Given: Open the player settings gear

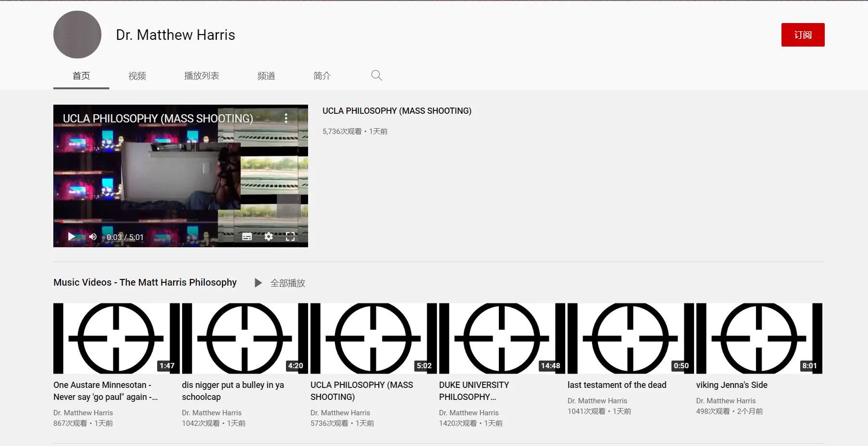Looking at the screenshot, I should [x=269, y=237].
